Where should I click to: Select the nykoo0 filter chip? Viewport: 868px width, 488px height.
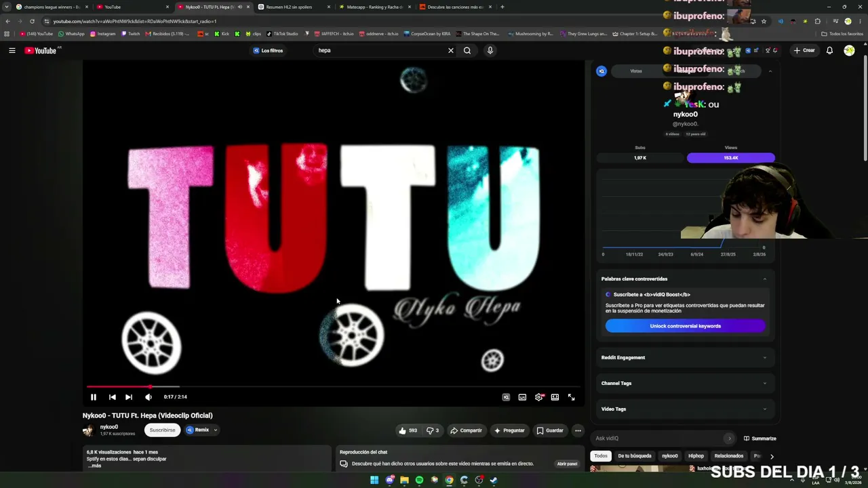point(670,456)
